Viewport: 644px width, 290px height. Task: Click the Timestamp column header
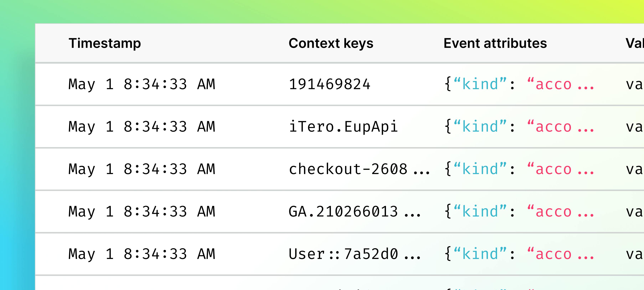pos(105,43)
